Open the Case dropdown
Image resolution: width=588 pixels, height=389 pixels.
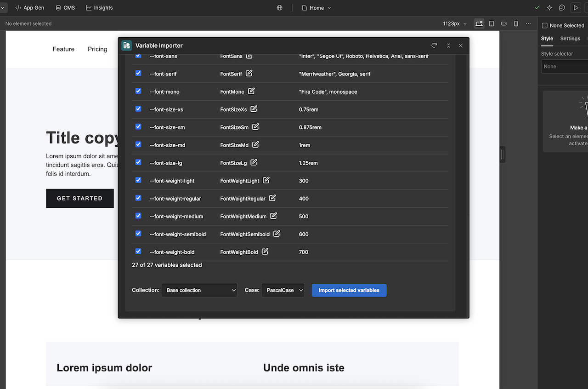[x=283, y=290]
